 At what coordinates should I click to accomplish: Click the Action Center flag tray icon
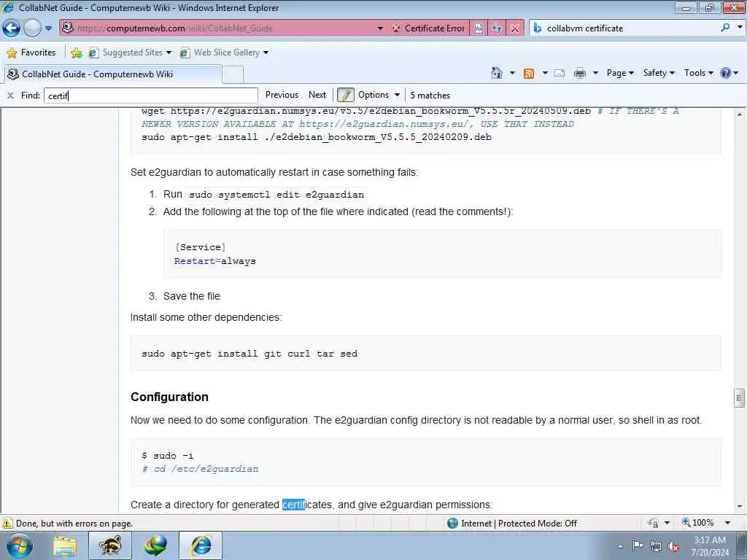point(638,545)
